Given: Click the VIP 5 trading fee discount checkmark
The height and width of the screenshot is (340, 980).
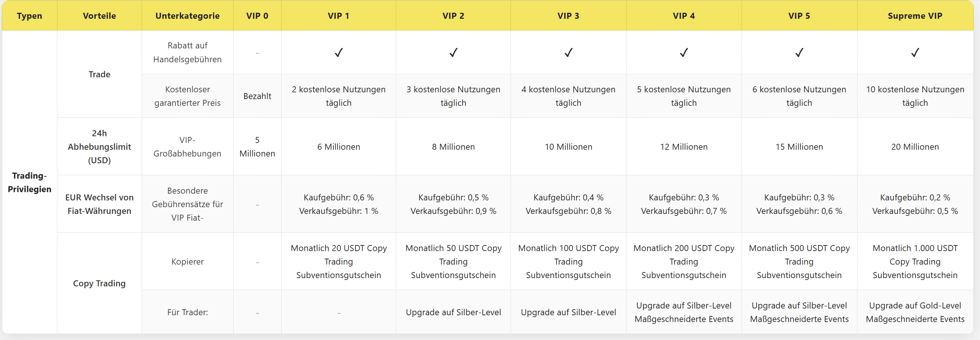Looking at the screenshot, I should tap(799, 53).
